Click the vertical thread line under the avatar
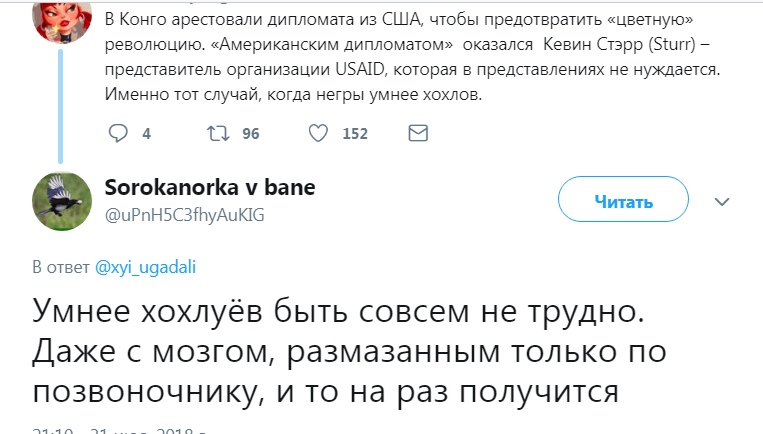Viewport: 763px width, 434px height. pos(64,100)
